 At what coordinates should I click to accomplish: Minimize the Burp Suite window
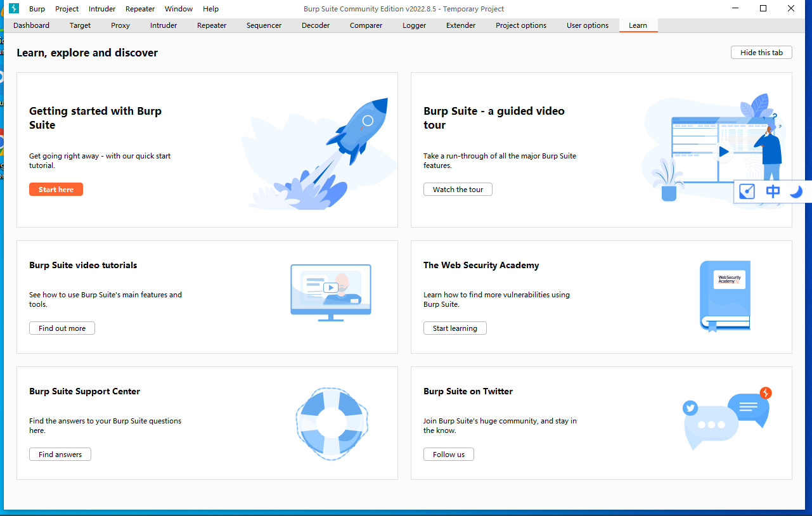[735, 8]
